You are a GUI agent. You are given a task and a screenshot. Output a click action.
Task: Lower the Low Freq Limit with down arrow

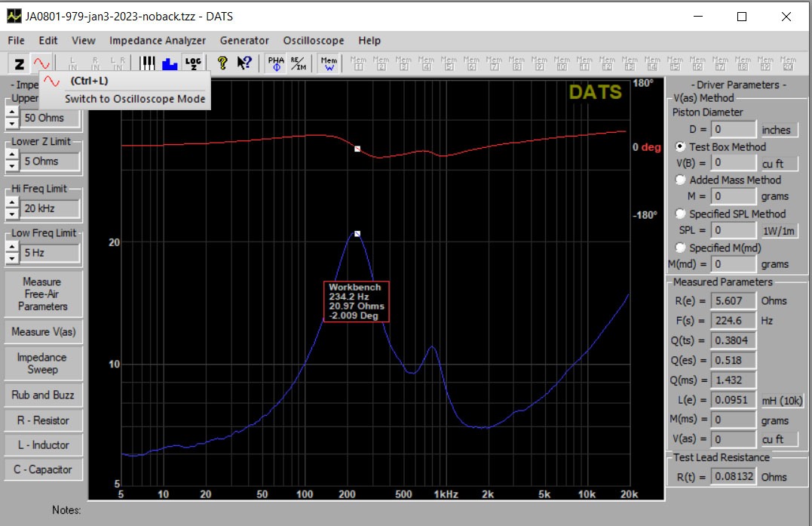tap(12, 258)
